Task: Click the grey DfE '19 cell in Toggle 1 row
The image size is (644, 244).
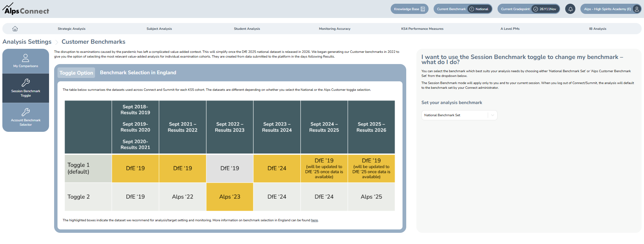Action: [x=230, y=168]
